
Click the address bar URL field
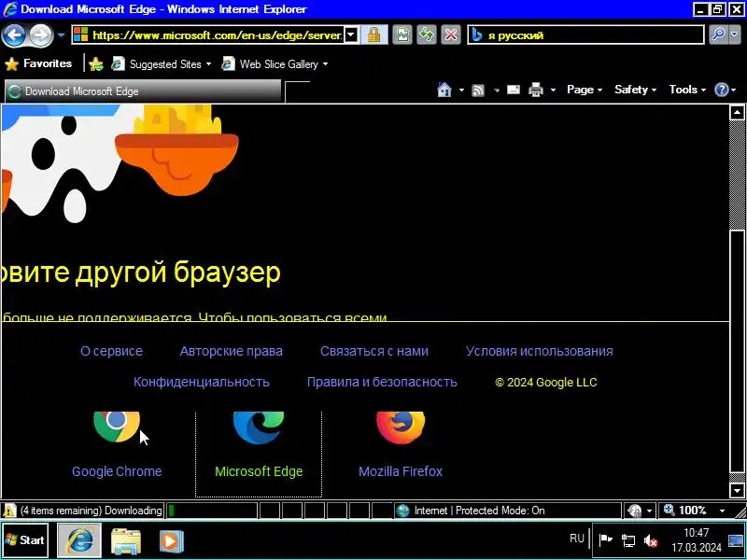tap(207, 35)
